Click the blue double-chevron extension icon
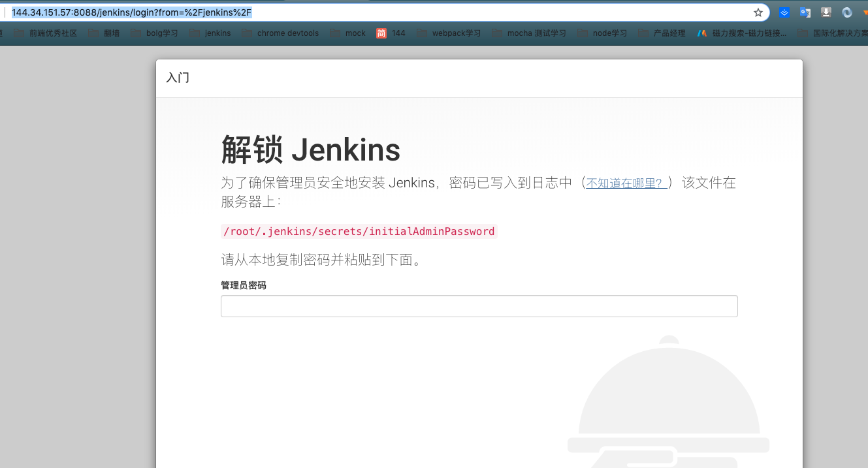The width and height of the screenshot is (868, 468). pos(784,12)
